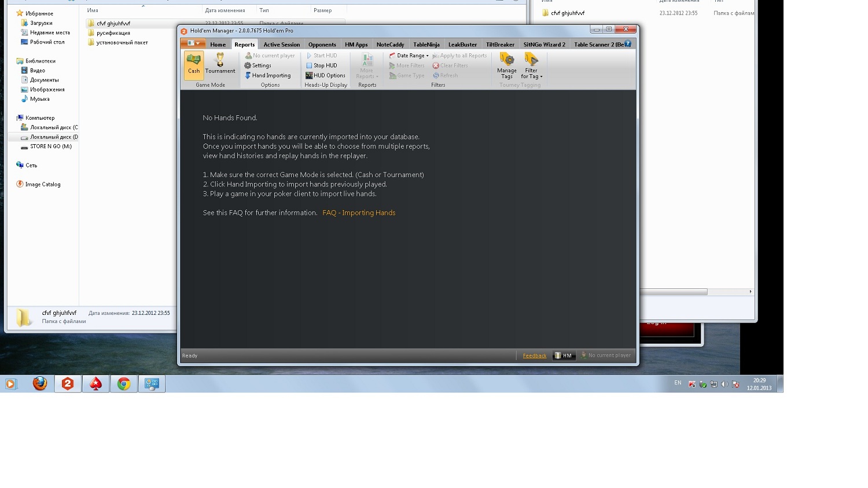Click Clear Filters
This screenshot has width=868, height=488.
pyautogui.click(x=450, y=65)
